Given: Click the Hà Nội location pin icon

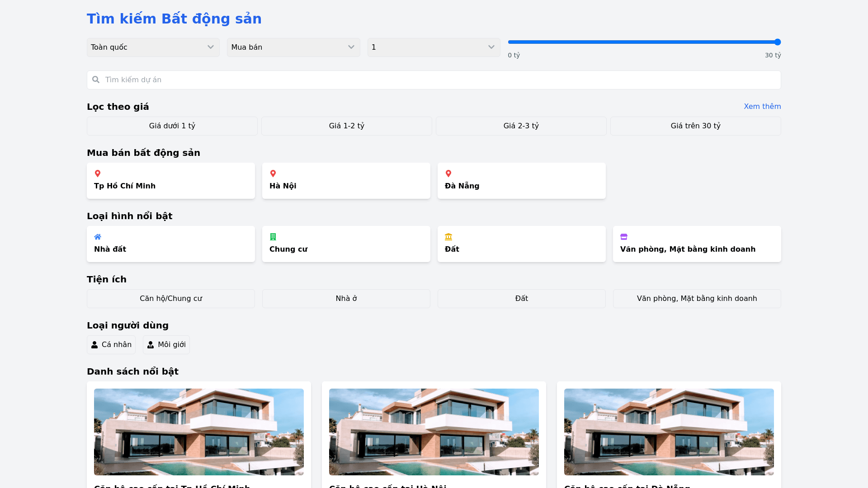Looking at the screenshot, I should click(x=273, y=174).
